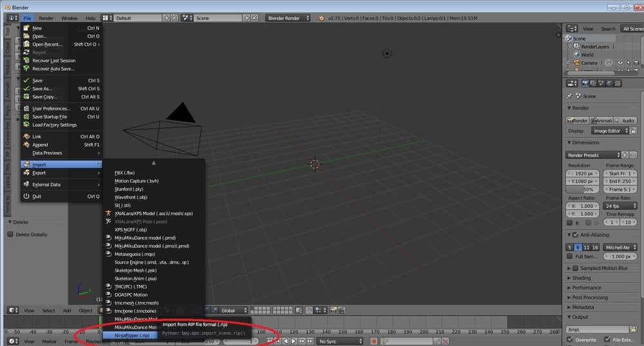Click scene browse icon

(187, 18)
